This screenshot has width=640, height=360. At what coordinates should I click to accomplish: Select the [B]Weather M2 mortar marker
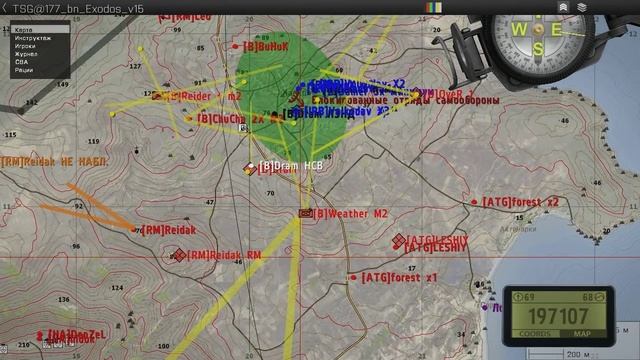(x=305, y=213)
